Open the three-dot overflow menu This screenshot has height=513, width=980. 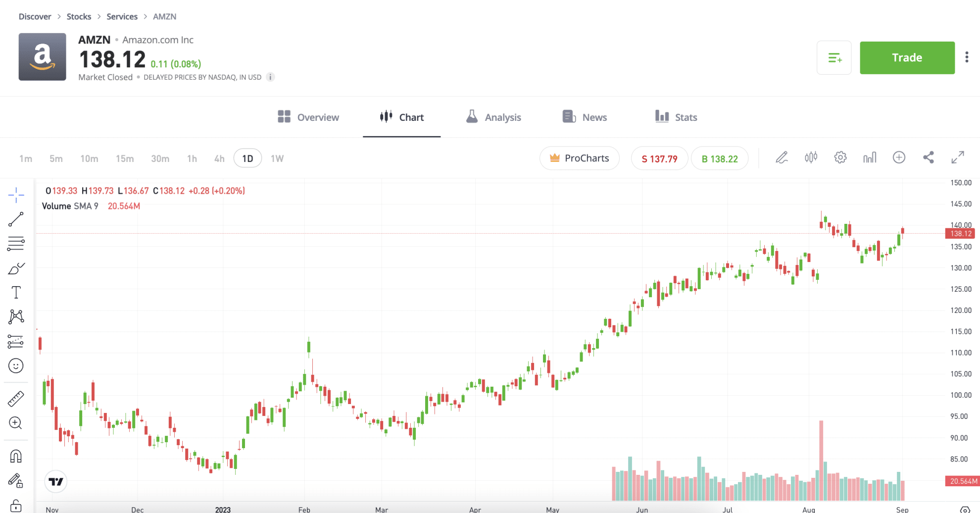[967, 57]
